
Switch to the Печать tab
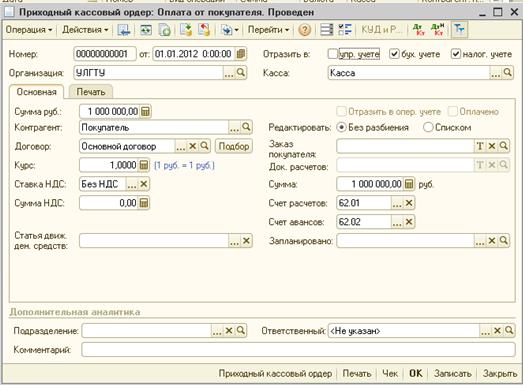point(91,92)
